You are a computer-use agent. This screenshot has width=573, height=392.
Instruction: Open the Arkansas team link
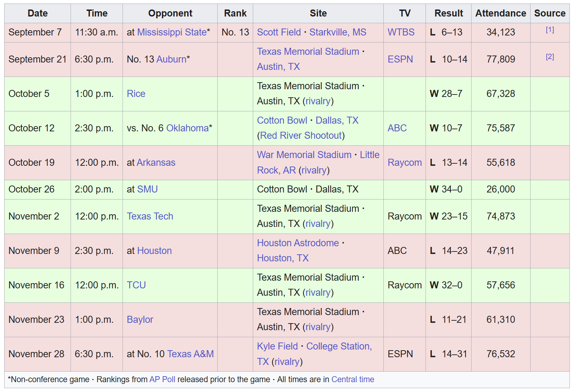[x=156, y=163]
